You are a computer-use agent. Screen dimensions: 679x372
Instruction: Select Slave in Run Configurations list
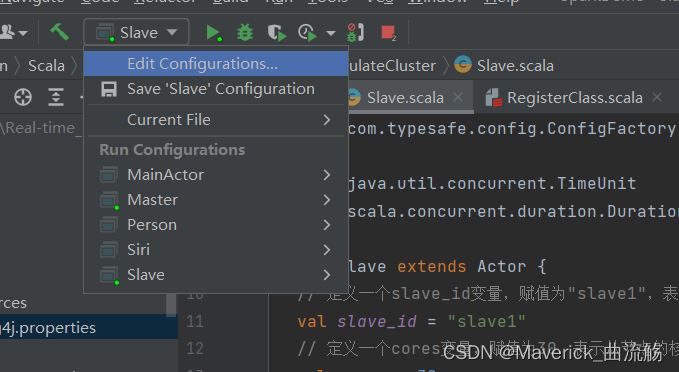[216, 275]
